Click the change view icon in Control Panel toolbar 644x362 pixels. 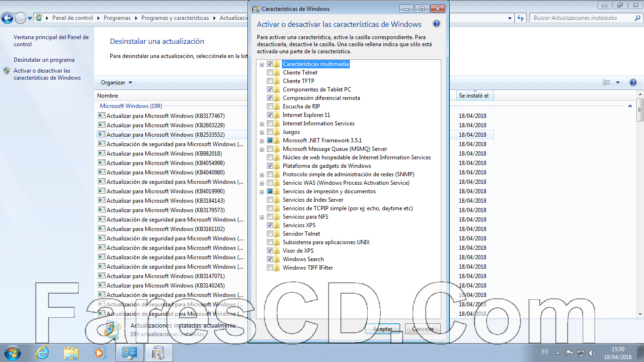[607, 82]
